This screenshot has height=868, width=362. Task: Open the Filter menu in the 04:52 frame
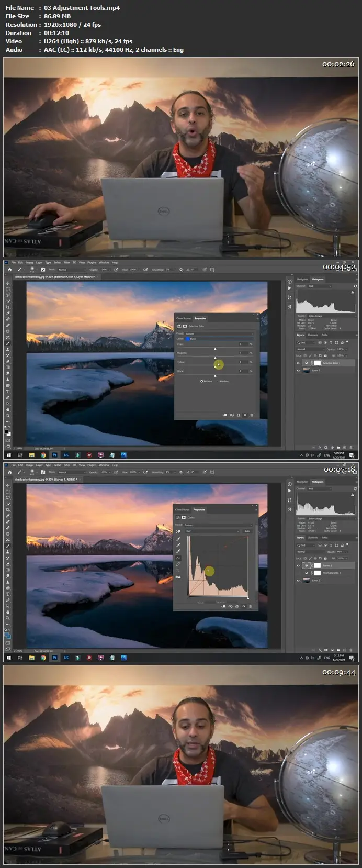click(67, 262)
